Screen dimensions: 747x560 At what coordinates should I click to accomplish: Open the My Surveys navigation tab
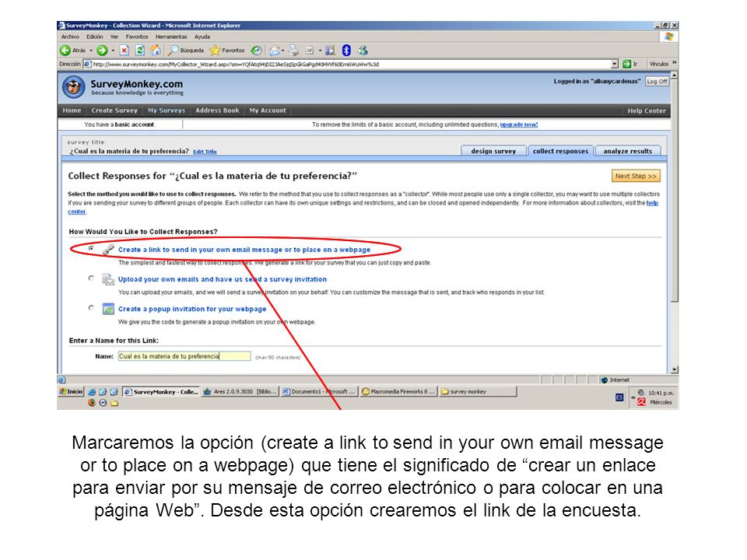[167, 110]
